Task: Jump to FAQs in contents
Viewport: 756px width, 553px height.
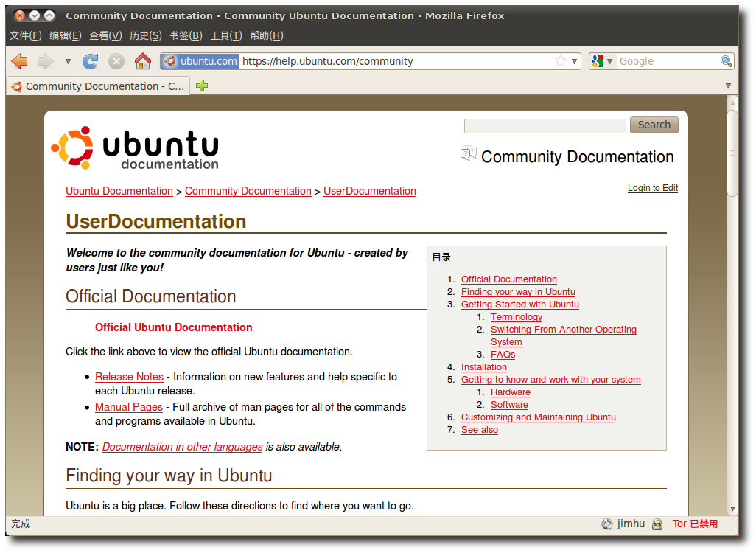Action: pos(503,355)
